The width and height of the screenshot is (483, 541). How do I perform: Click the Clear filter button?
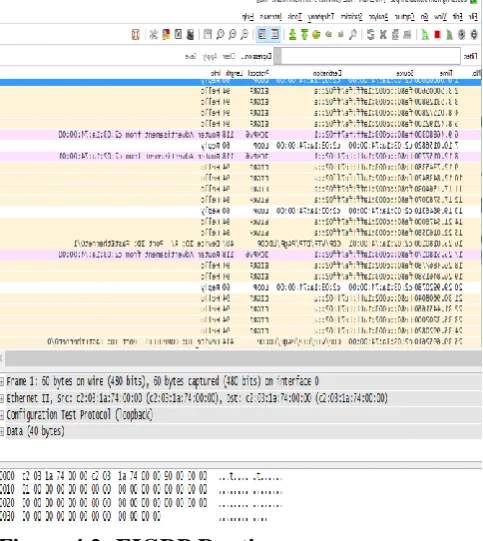point(228,56)
